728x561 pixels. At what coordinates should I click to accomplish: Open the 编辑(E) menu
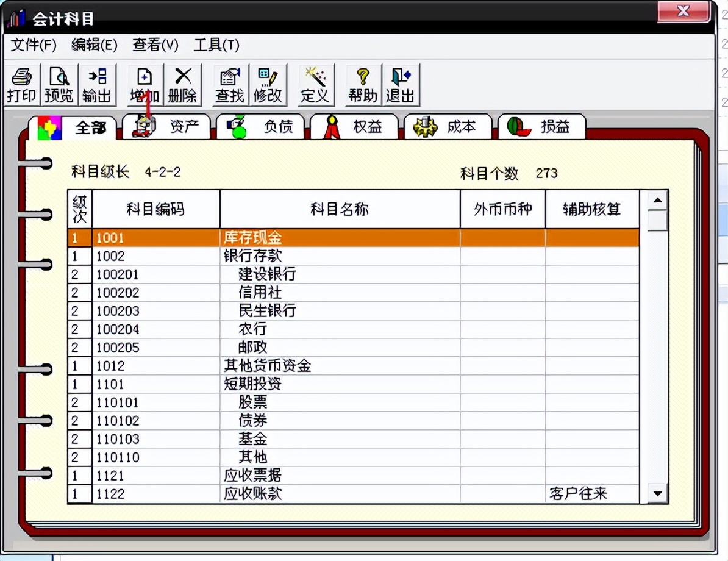(x=93, y=45)
